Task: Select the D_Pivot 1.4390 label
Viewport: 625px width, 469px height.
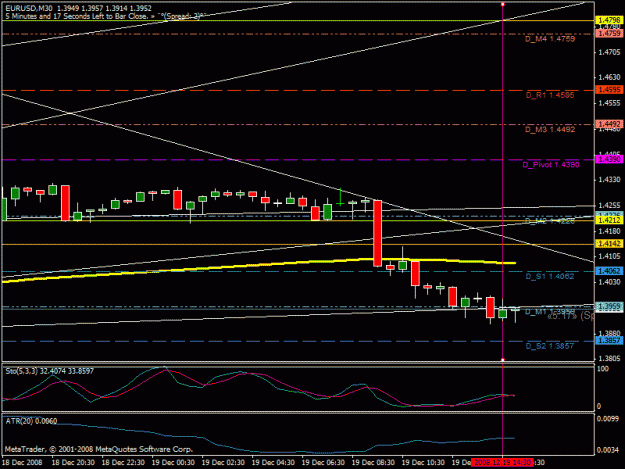Action: click(551, 165)
